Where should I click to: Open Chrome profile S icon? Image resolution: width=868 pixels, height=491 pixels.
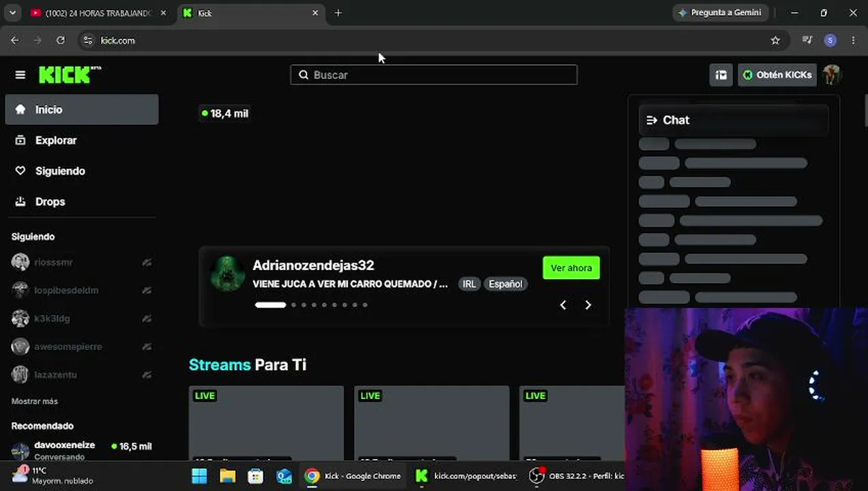coord(830,41)
